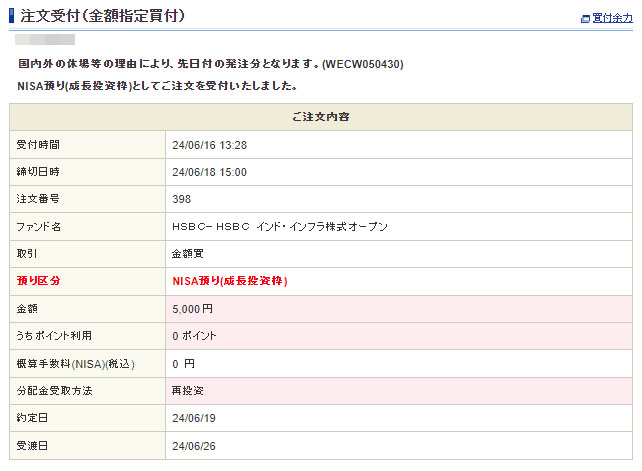This screenshot has height=471, width=642.
Task: Click the fund name HSBC インド・インフラ株式オープン
Action: pyautogui.click(x=279, y=227)
